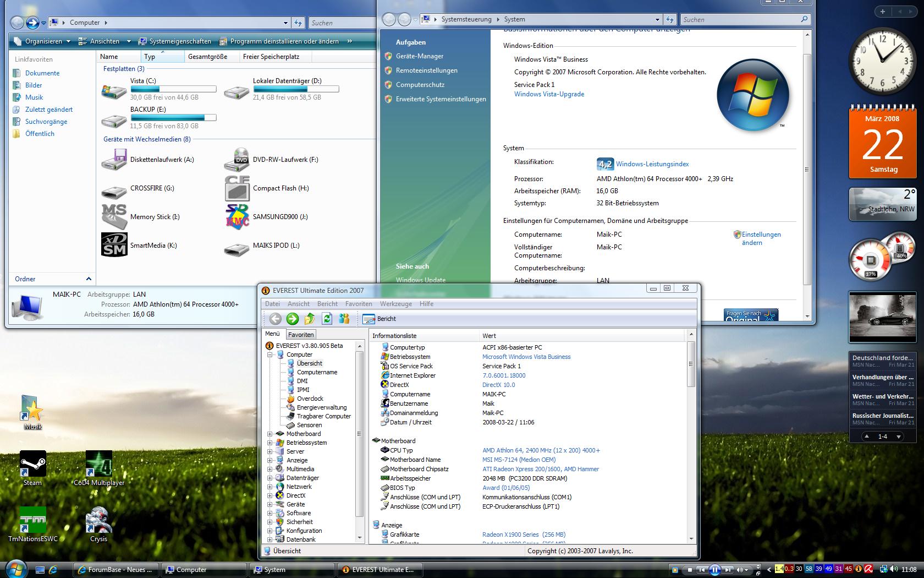Expand the Netzwerk node in EVEREST tree
This screenshot has height=578, width=924.
(x=270, y=487)
